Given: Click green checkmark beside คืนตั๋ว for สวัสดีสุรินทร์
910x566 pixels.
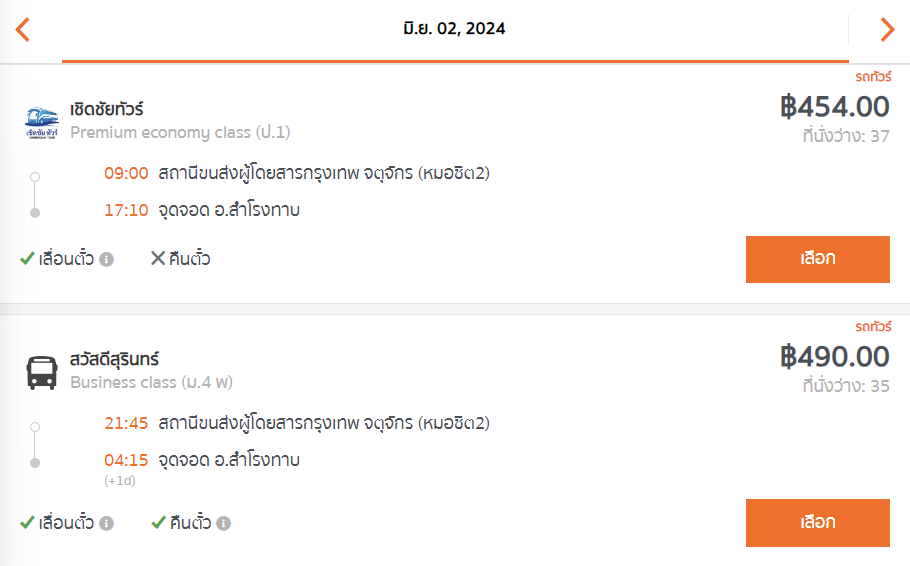Looking at the screenshot, I should click(x=158, y=522).
